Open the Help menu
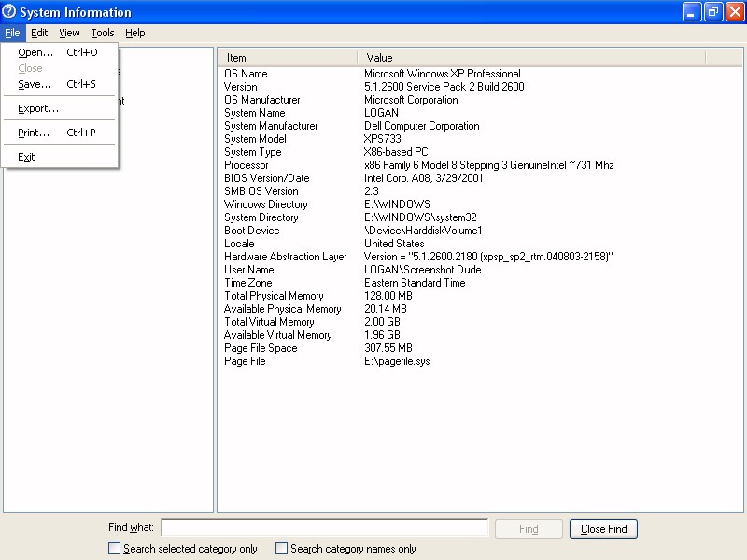Image resolution: width=747 pixels, height=560 pixels. 134,33
